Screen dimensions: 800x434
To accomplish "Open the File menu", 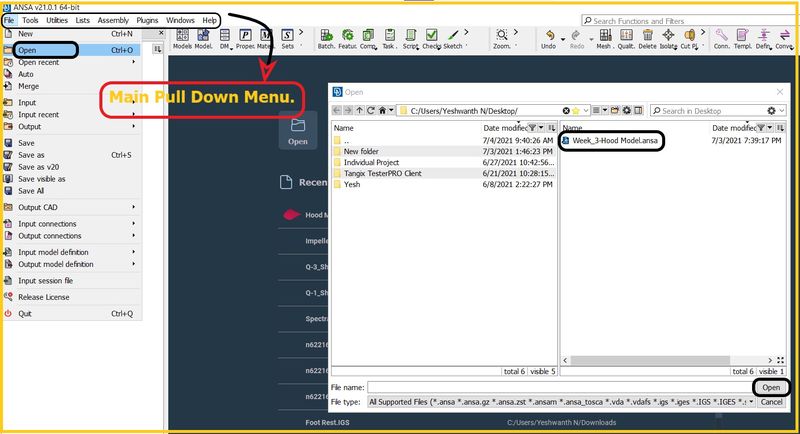I will point(9,20).
